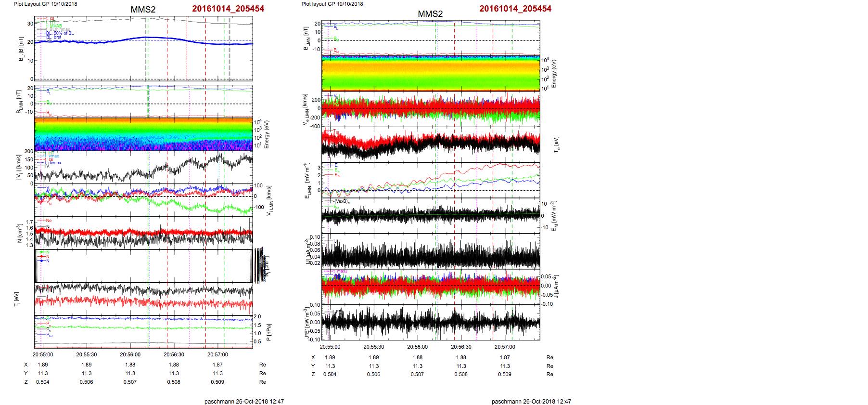Click the left ion energy spectrogram panel
This screenshot has width=868, height=405.
click(x=143, y=134)
